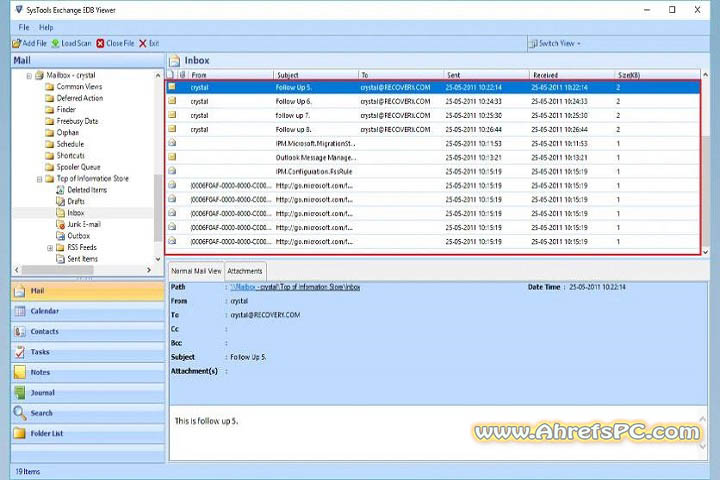Click the Outbox folder icon
The image size is (720, 480).
(x=60, y=236)
